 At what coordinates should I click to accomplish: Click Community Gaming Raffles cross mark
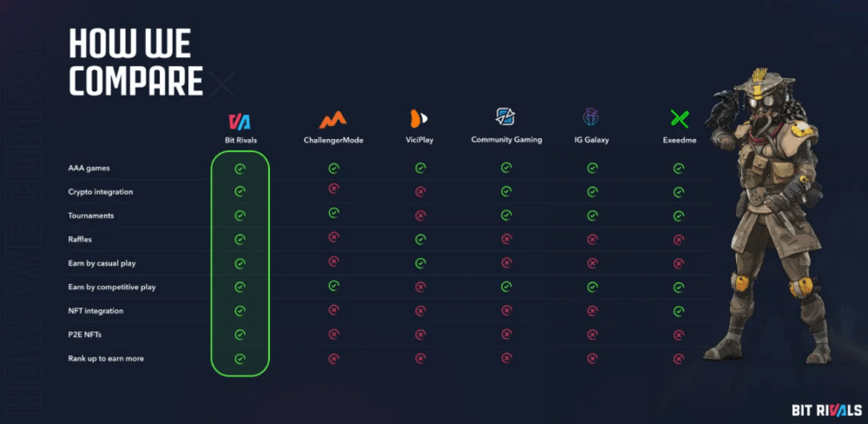point(506,239)
